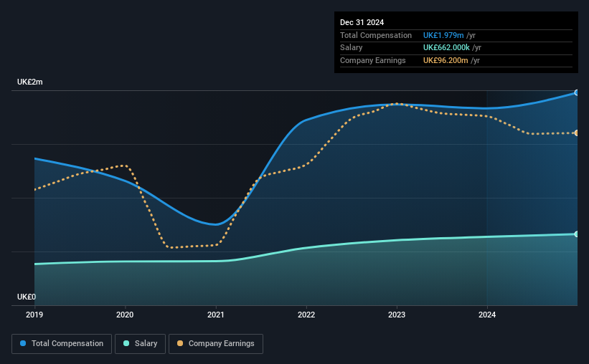Toggle the Salary legend button
The width and height of the screenshot is (589, 364).
click(x=140, y=344)
